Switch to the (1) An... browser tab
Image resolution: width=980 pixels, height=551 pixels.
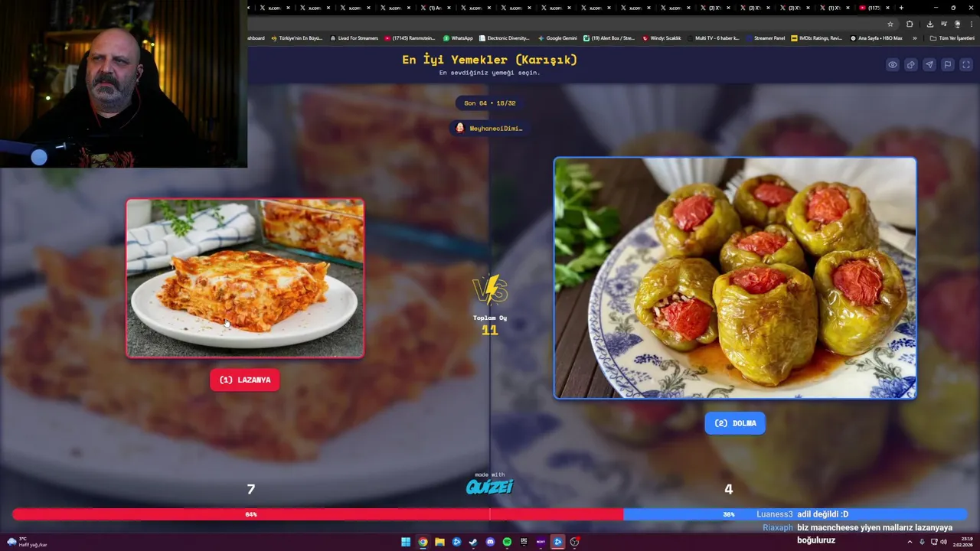435,8
